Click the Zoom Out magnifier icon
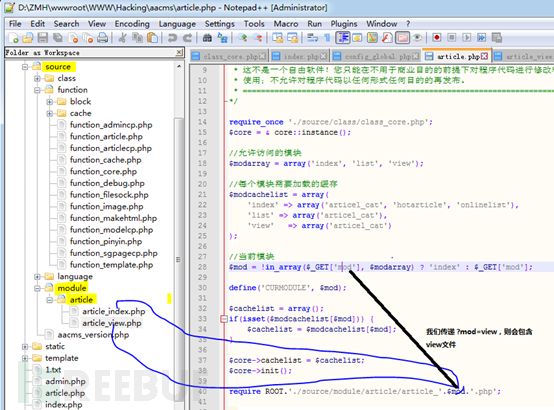 coord(258,37)
